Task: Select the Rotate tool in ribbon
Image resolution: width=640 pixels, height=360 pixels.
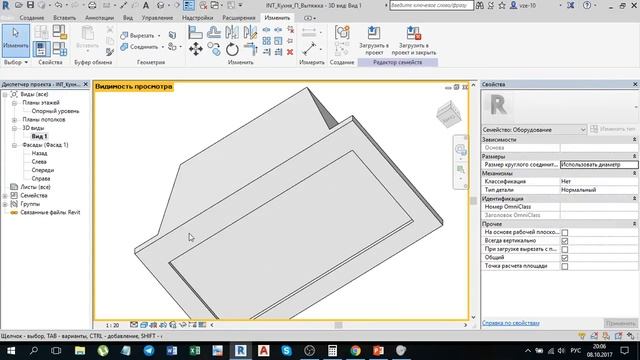Action: pyautogui.click(x=232, y=49)
